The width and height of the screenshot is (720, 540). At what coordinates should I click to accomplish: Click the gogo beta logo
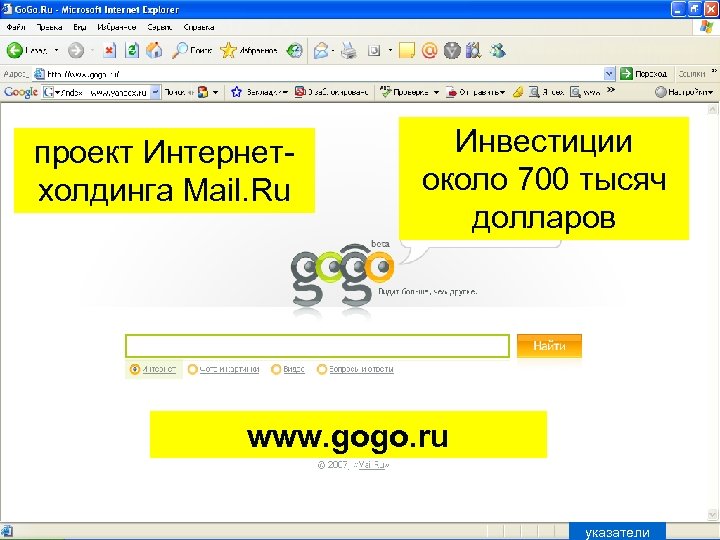point(342,276)
